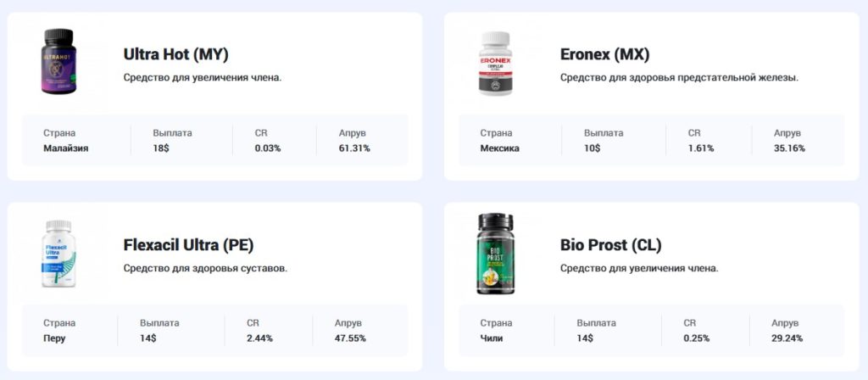This screenshot has height=380, width=868.
Task: Select the Малайзия country value
Action: coord(66,148)
